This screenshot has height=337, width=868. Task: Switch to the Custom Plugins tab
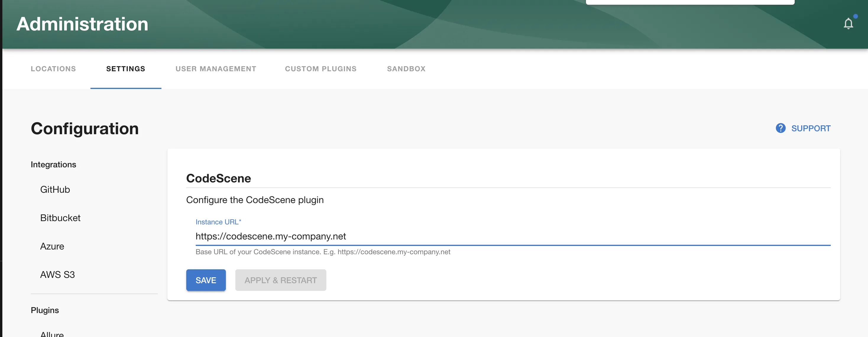320,69
